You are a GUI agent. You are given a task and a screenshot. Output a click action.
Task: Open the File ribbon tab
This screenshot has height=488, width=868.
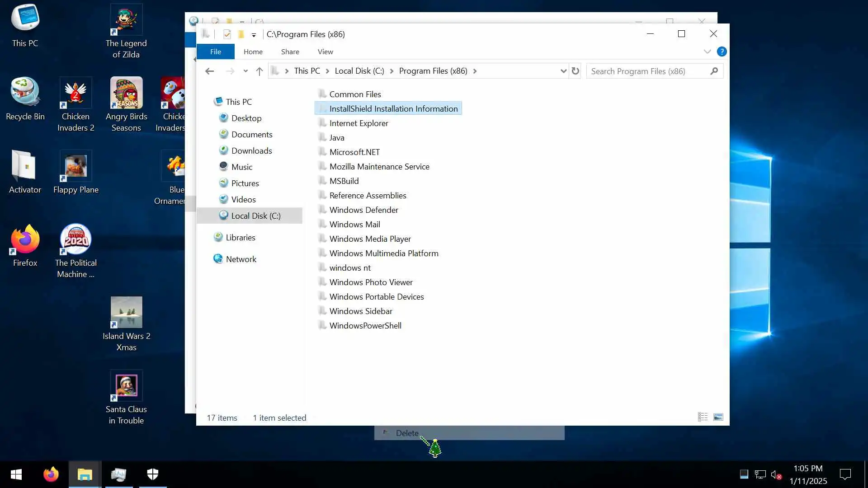coord(215,52)
